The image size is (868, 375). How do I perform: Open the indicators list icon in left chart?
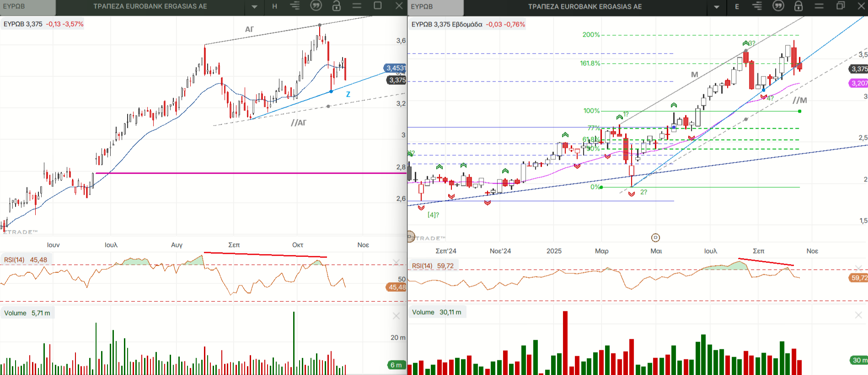(x=295, y=6)
